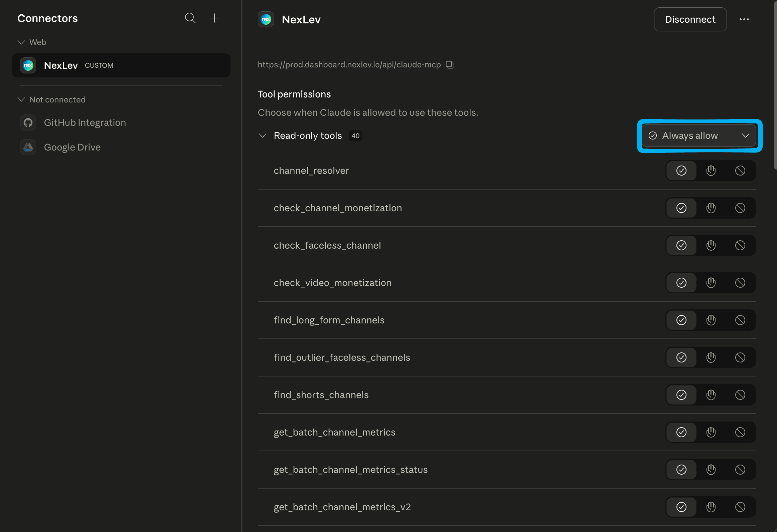Block the check_channel_monetization tool
The width and height of the screenshot is (777, 532).
(740, 208)
